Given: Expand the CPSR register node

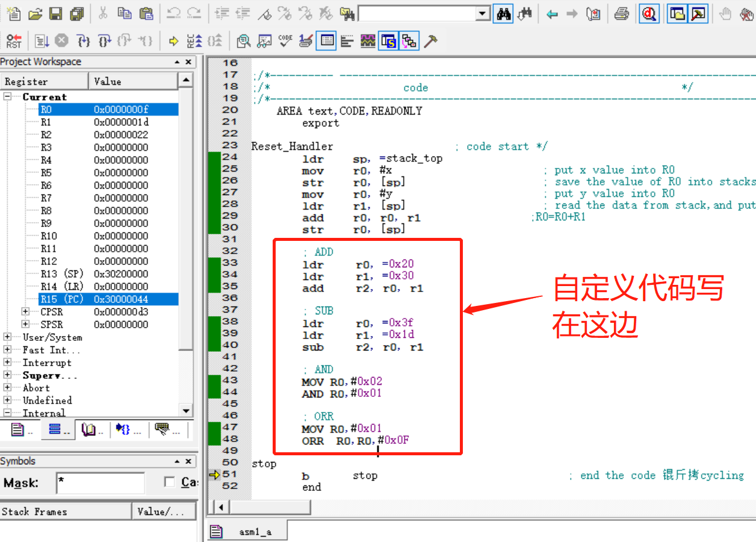Looking at the screenshot, I should [x=25, y=312].
